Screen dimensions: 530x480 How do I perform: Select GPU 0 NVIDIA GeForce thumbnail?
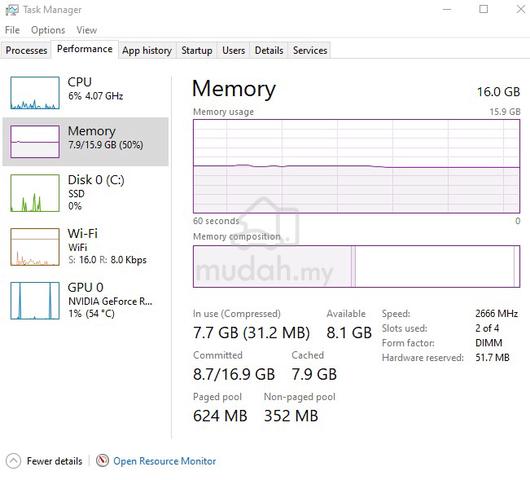(x=35, y=301)
